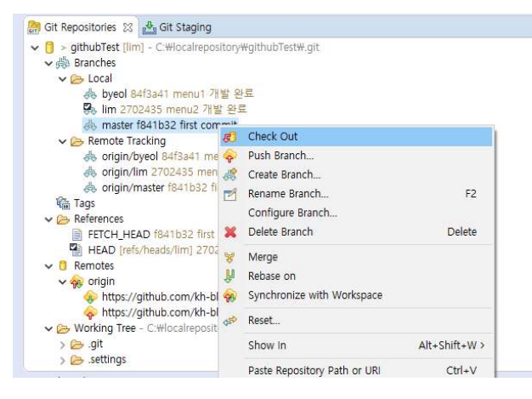532x399 pixels.
Task: Select Create Branch... menu entry
Action: 356,175
